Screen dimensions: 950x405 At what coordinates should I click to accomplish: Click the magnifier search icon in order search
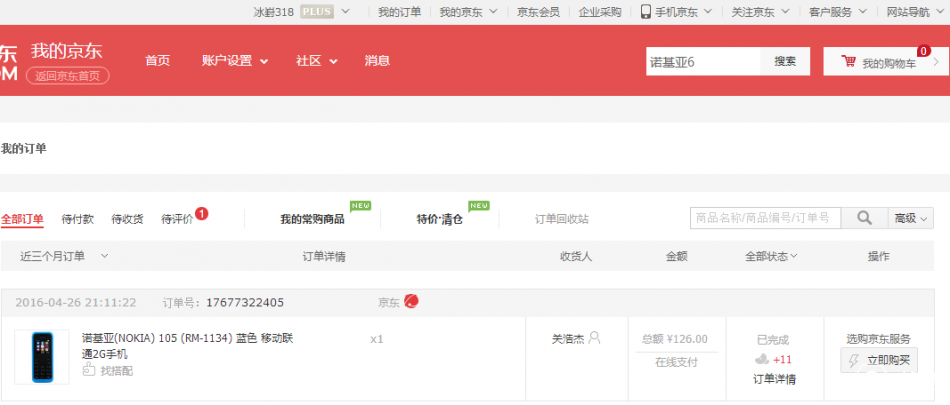pos(865,218)
